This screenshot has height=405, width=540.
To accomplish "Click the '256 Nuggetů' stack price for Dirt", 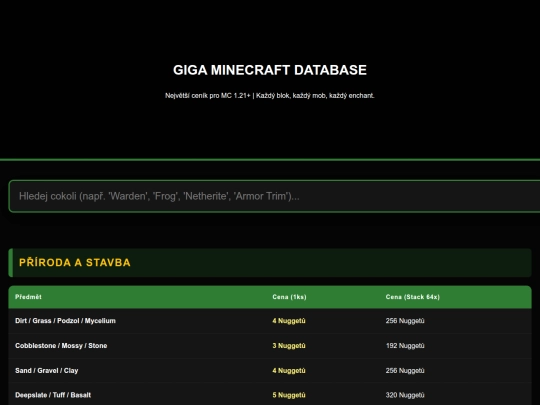I will (405, 321).
